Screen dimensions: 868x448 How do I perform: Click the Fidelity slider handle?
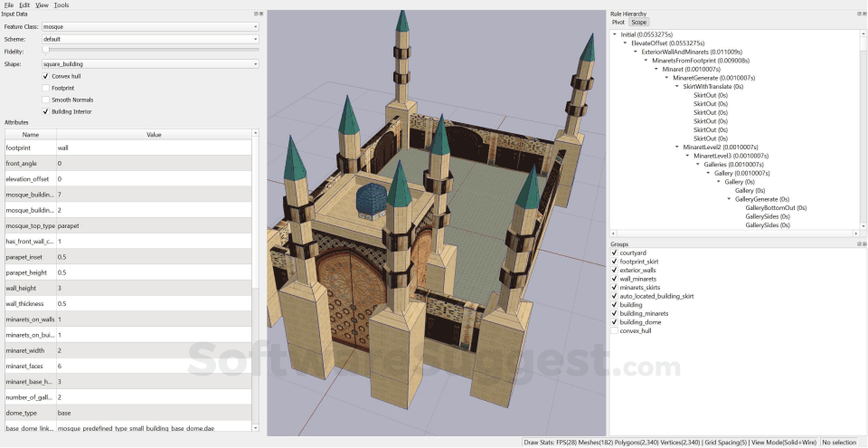pyautogui.click(x=46, y=52)
